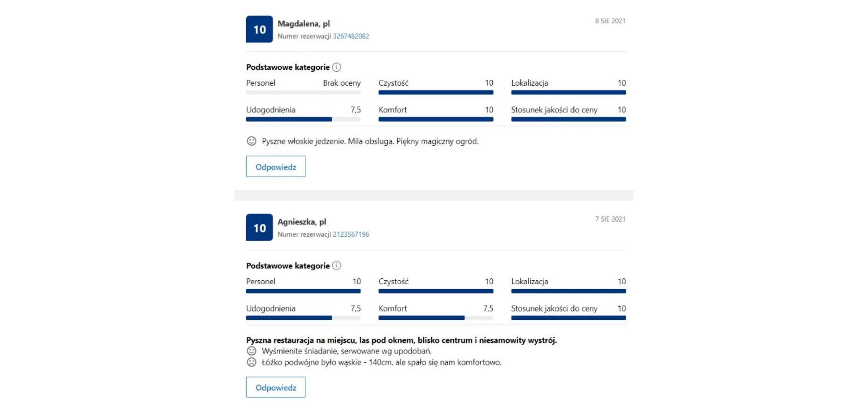868x408 pixels.
Task: Open reservation number 2123567196
Action: pyautogui.click(x=351, y=234)
